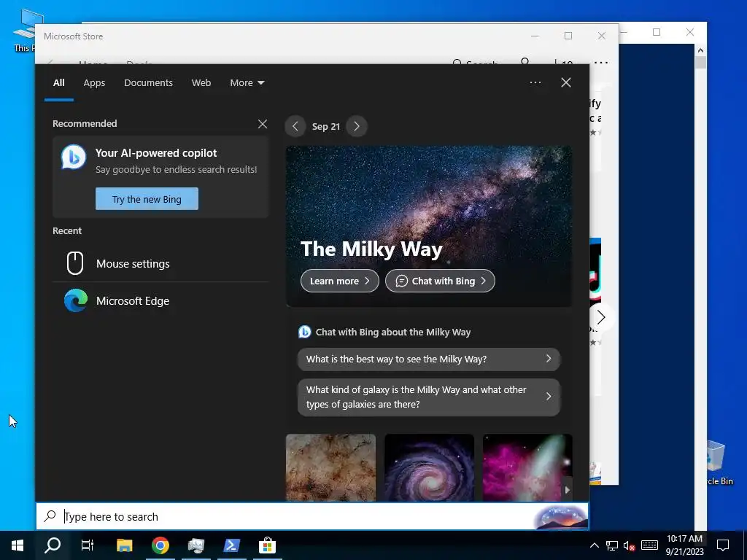Click the mouse icon beside Mouse settings
This screenshot has height=560, width=747.
click(x=75, y=263)
